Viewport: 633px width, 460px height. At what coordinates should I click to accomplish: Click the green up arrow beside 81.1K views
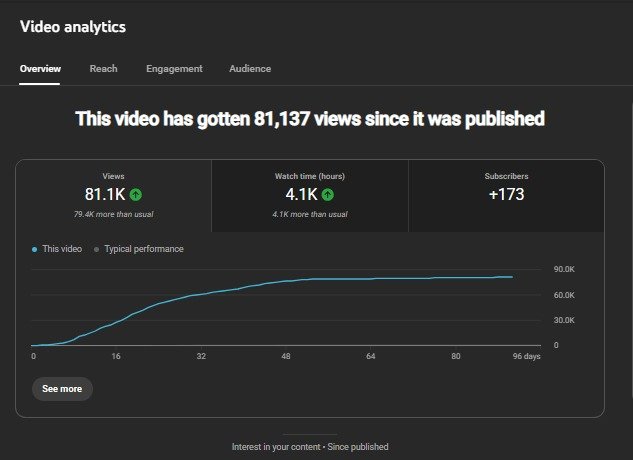(135, 195)
